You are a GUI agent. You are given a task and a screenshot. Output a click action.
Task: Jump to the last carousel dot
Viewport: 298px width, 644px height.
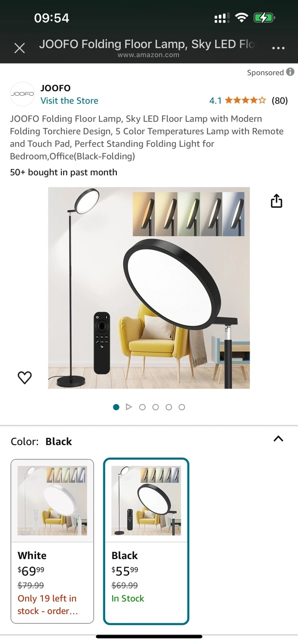coord(182,407)
